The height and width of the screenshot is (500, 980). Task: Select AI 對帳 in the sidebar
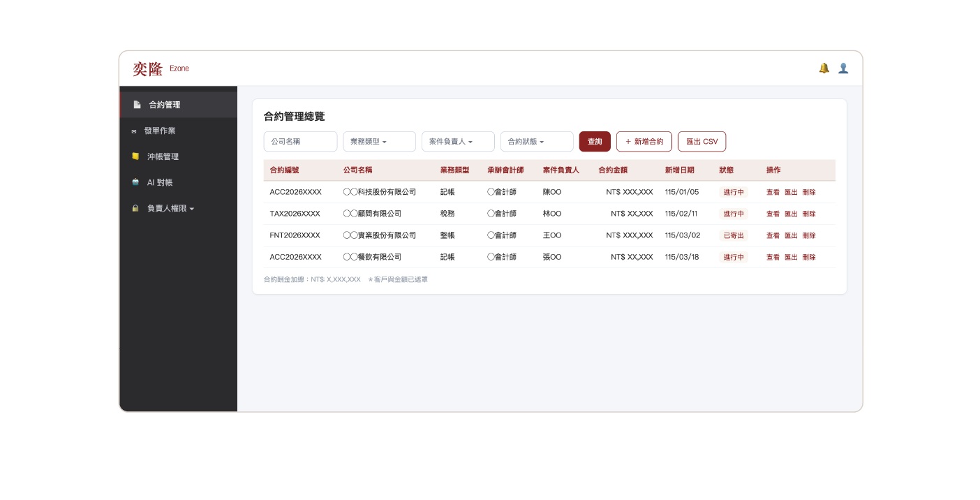[160, 182]
